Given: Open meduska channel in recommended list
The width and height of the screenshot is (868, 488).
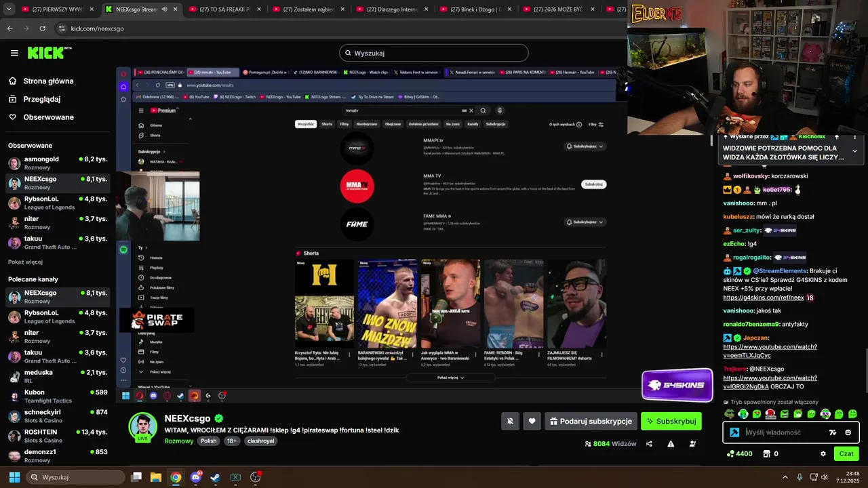Looking at the screenshot, I should [58, 376].
